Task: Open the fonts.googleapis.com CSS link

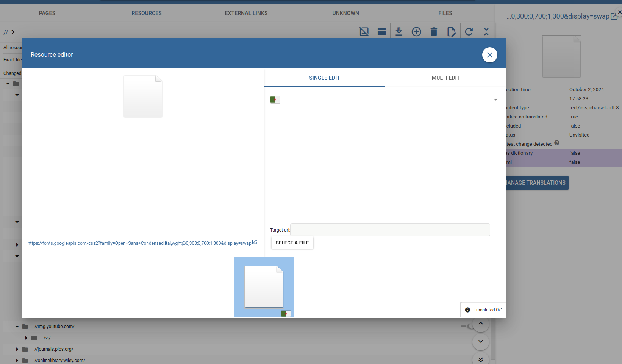Action: 139,243
